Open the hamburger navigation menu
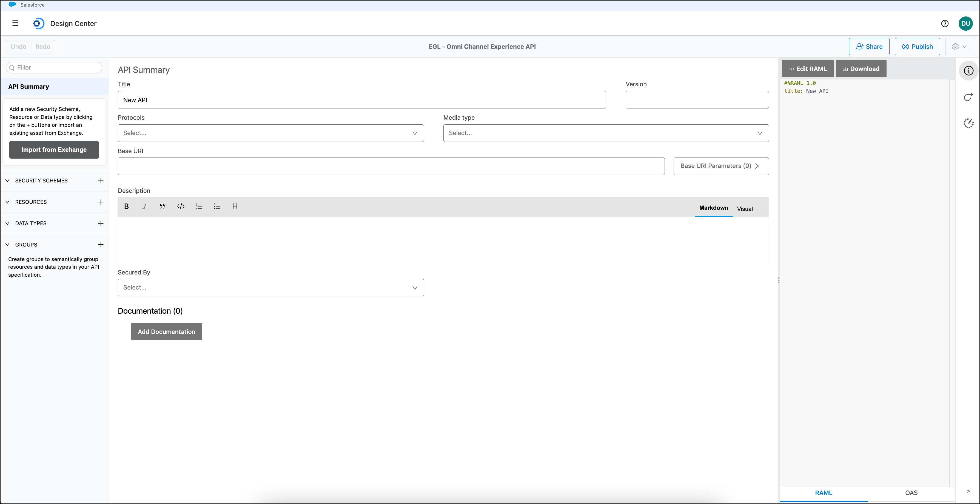This screenshot has height=504, width=980. coord(15,23)
